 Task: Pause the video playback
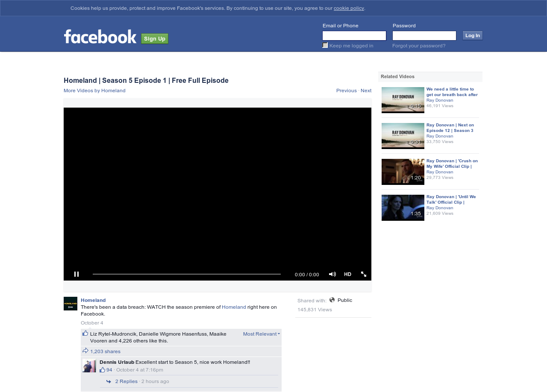(76, 274)
